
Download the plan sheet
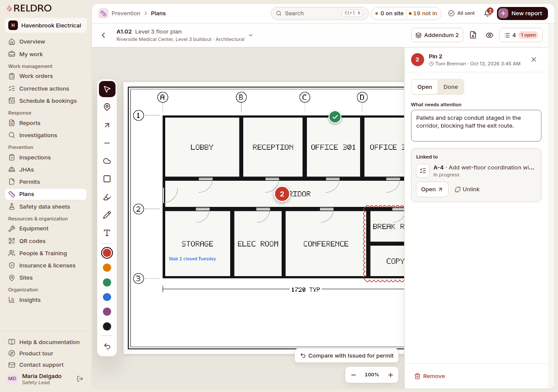point(473,35)
